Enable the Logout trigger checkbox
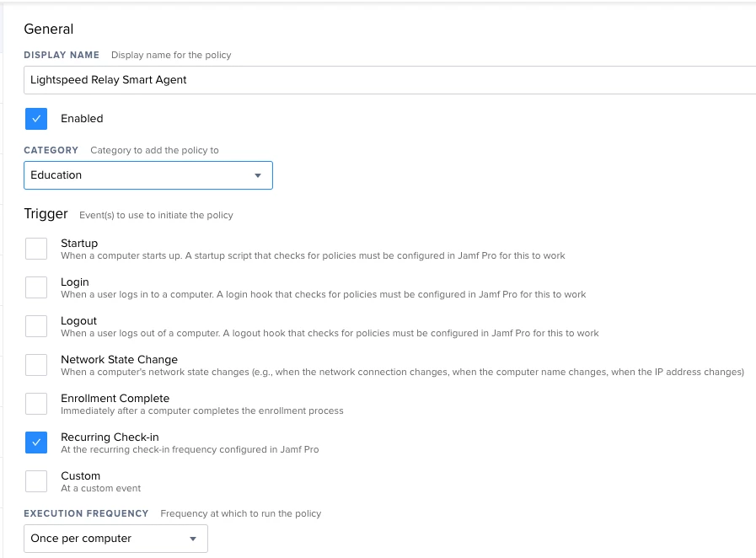Viewport: 756px width, 558px height. point(36,326)
